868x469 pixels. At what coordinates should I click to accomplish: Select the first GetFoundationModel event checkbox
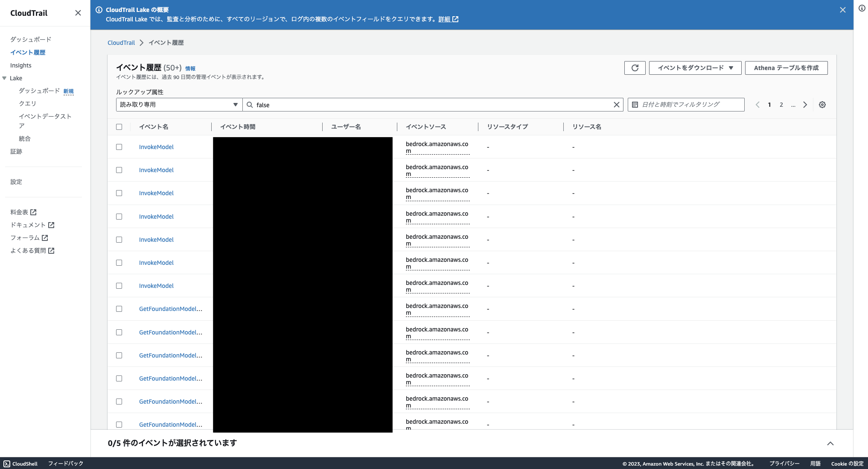coord(119,309)
